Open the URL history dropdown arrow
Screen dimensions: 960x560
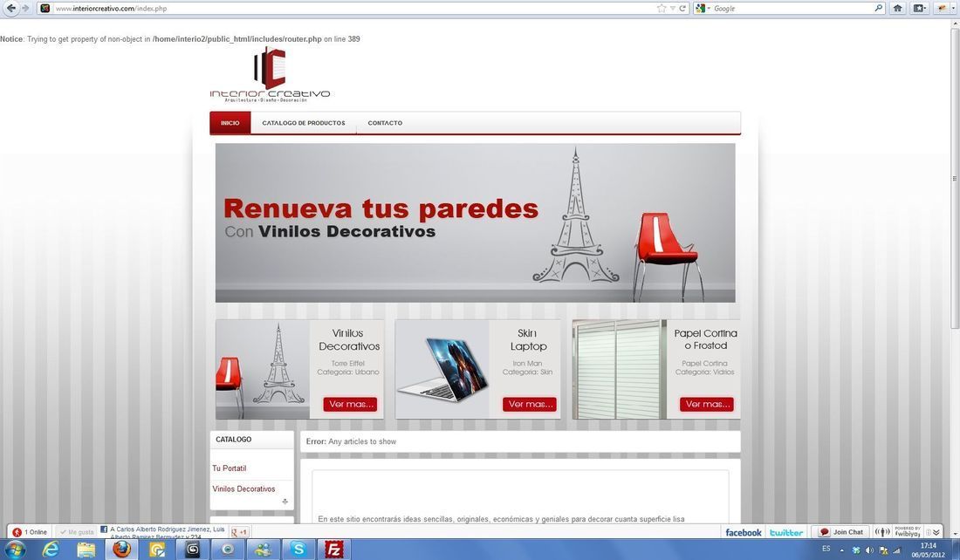tap(673, 9)
